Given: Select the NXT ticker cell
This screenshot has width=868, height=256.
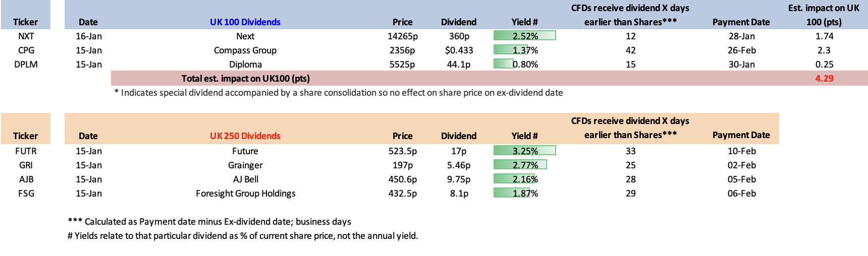Looking at the screenshot, I should point(26,36).
